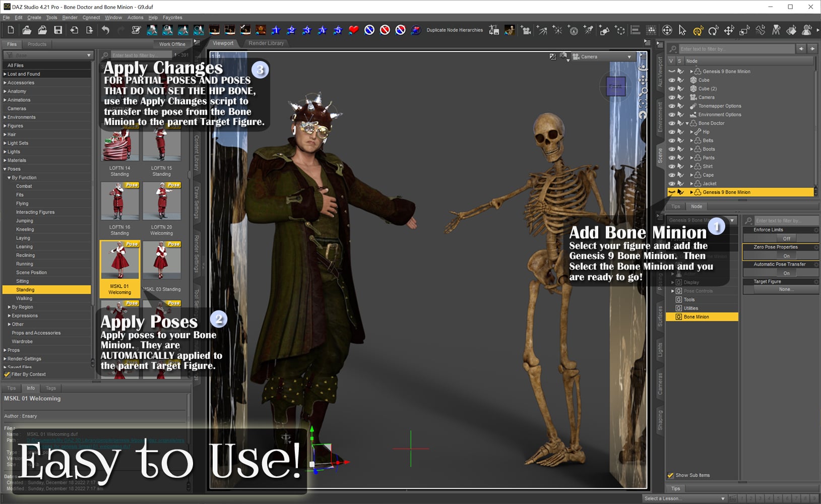This screenshot has width=821, height=504.
Task: Open the Create menu
Action: click(x=34, y=17)
